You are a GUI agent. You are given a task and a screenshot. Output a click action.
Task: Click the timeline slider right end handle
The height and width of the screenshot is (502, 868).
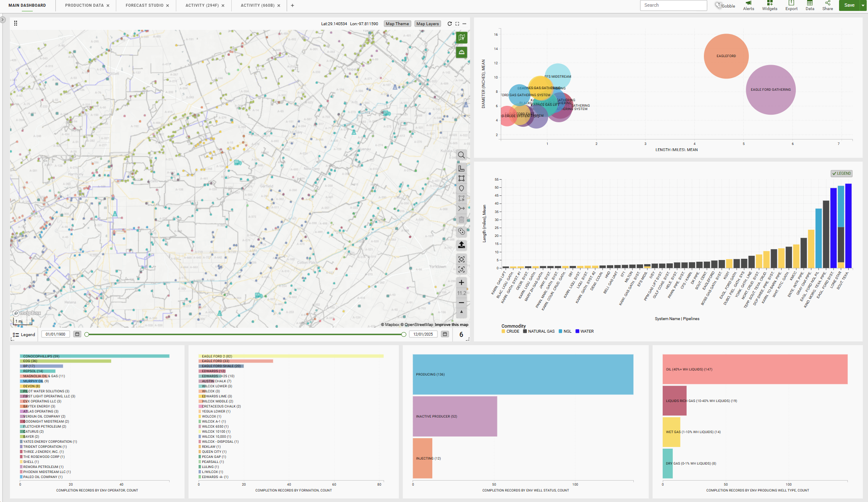coord(403,335)
